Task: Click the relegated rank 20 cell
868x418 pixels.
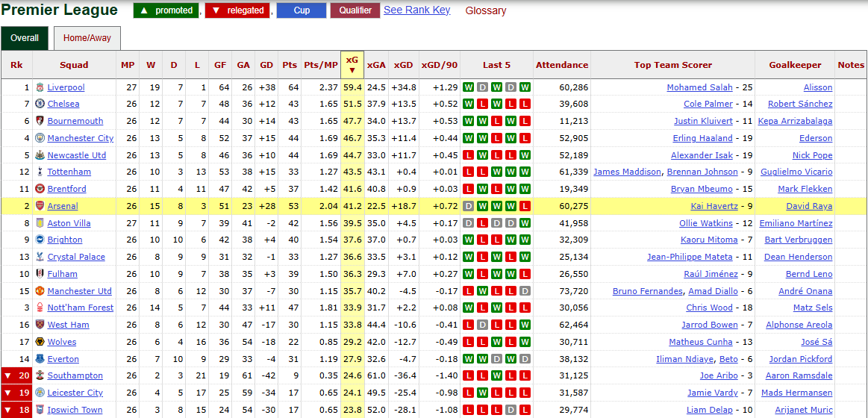Action: click(x=16, y=376)
